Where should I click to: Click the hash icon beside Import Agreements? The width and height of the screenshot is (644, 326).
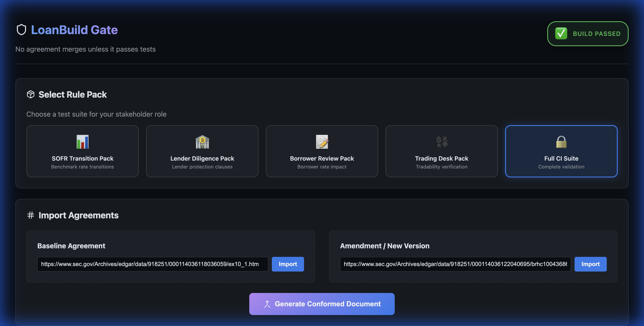tap(30, 215)
